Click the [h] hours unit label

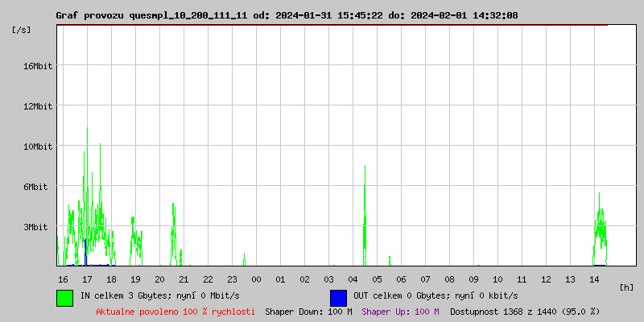(x=627, y=287)
